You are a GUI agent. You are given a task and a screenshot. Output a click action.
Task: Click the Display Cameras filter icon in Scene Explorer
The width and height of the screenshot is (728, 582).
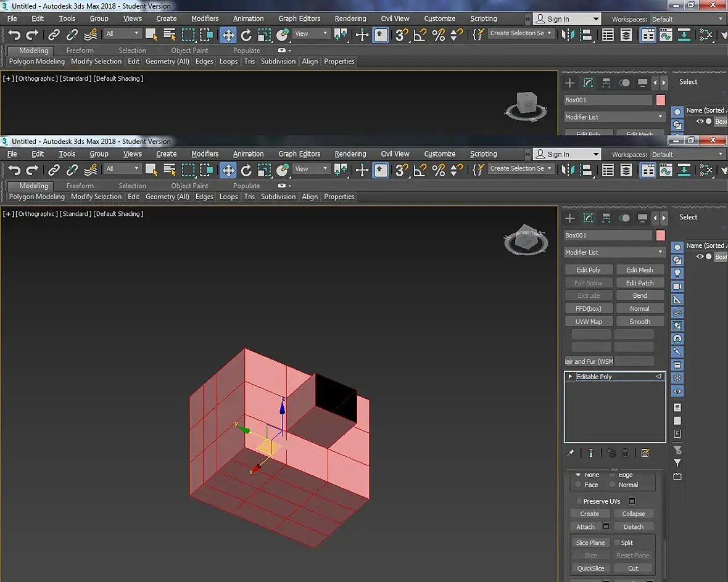coord(677,286)
